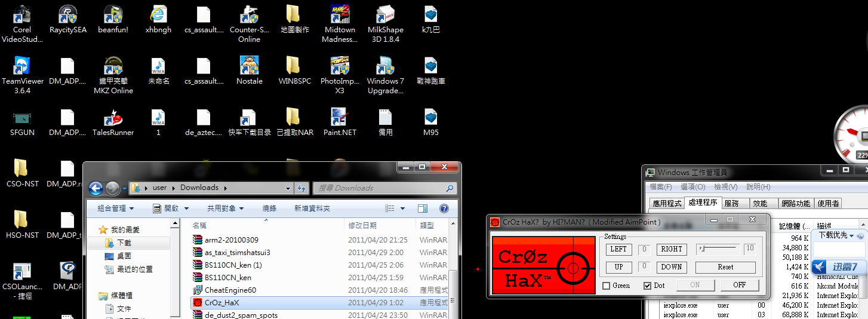
Task: Open the 檢視(V) menu in Task Manager
Action: tap(725, 187)
